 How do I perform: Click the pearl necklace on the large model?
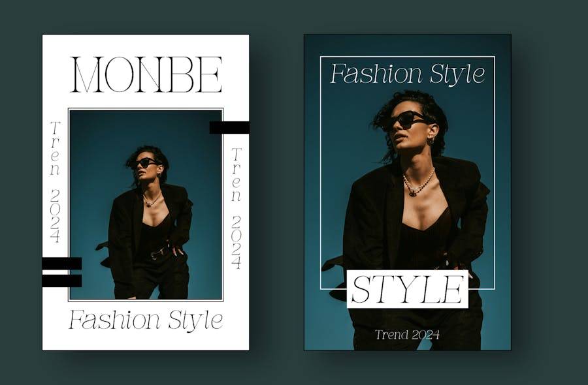pos(418,183)
